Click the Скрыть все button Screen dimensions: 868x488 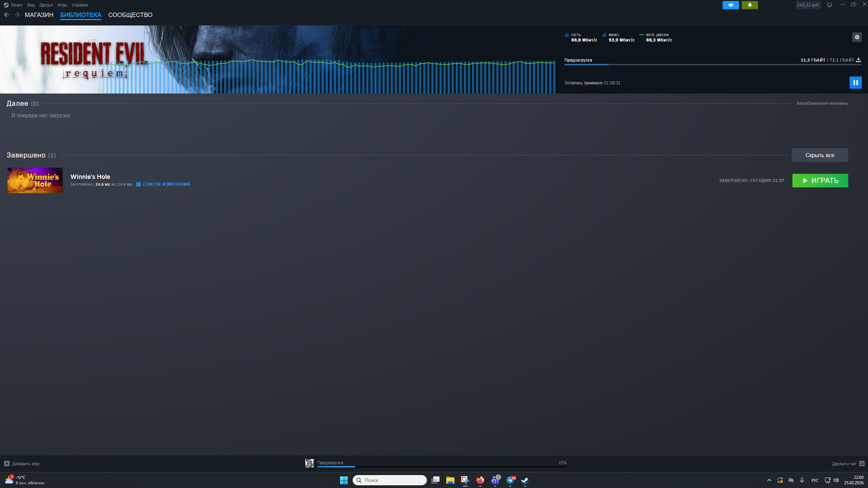(x=820, y=155)
